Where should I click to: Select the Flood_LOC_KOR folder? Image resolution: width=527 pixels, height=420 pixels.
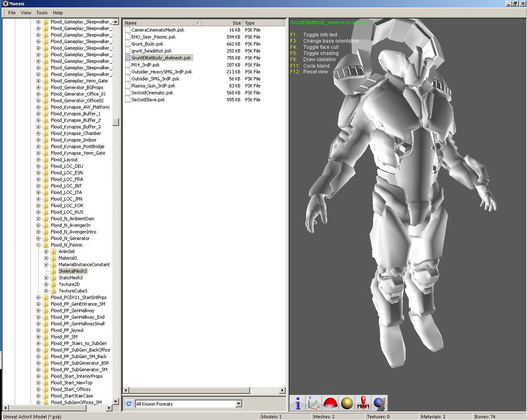coord(67,205)
